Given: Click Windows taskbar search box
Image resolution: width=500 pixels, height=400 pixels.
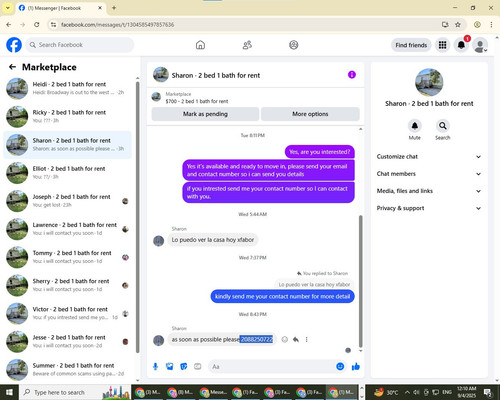Looking at the screenshot, I should point(75,392).
